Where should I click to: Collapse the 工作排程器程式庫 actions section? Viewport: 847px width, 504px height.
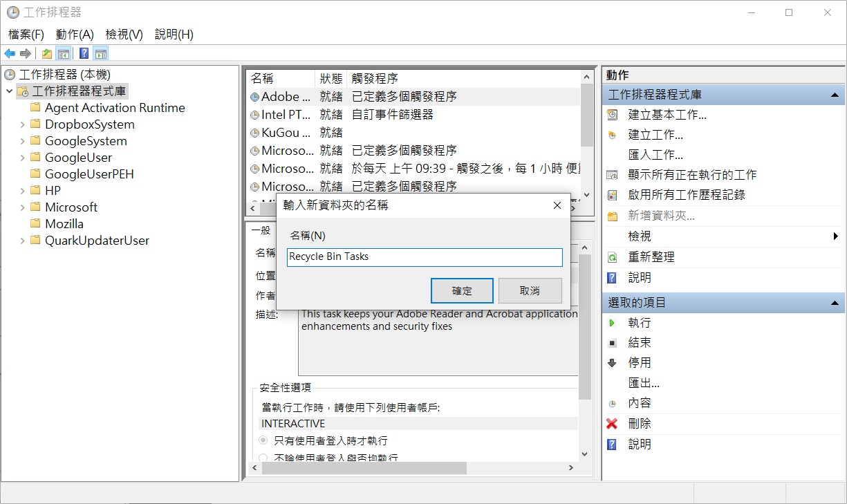tap(835, 95)
